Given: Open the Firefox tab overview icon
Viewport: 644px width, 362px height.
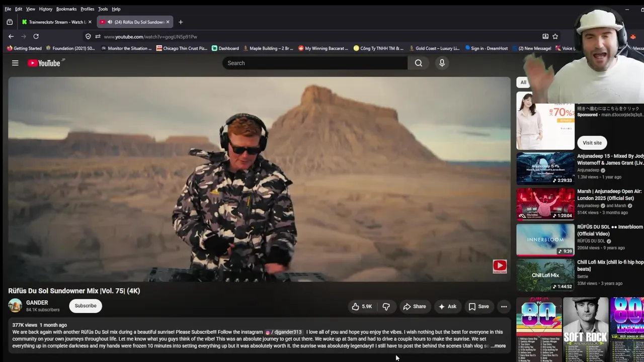Looking at the screenshot, I should (10, 22).
